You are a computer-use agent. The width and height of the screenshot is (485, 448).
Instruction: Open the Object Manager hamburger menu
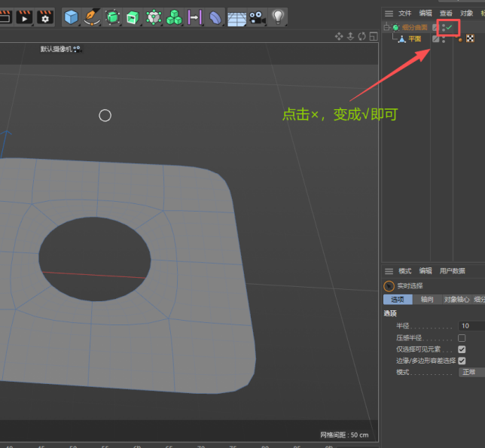389,14
